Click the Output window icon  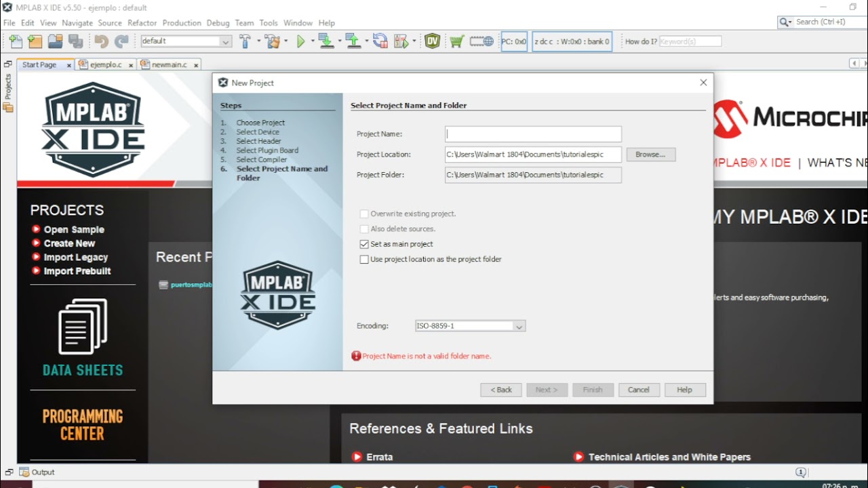coord(24,472)
